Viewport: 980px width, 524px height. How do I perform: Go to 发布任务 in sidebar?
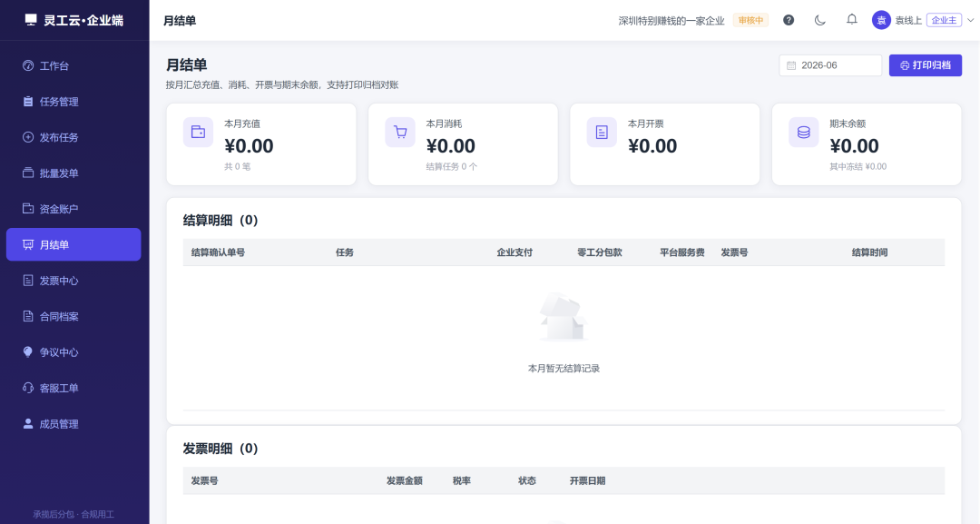tap(73, 137)
